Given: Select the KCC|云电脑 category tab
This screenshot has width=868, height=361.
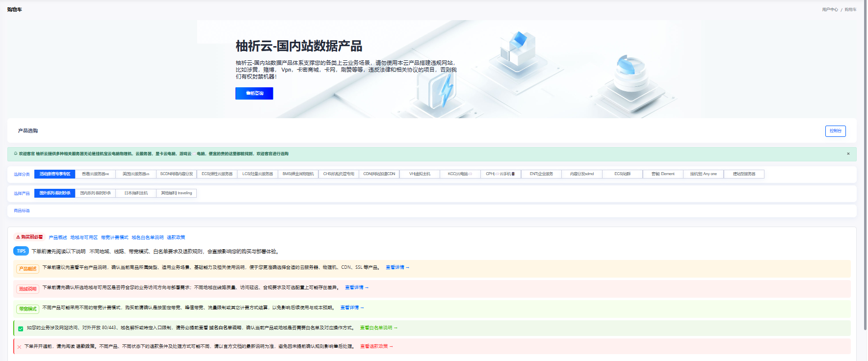Looking at the screenshot, I should pyautogui.click(x=460, y=174).
